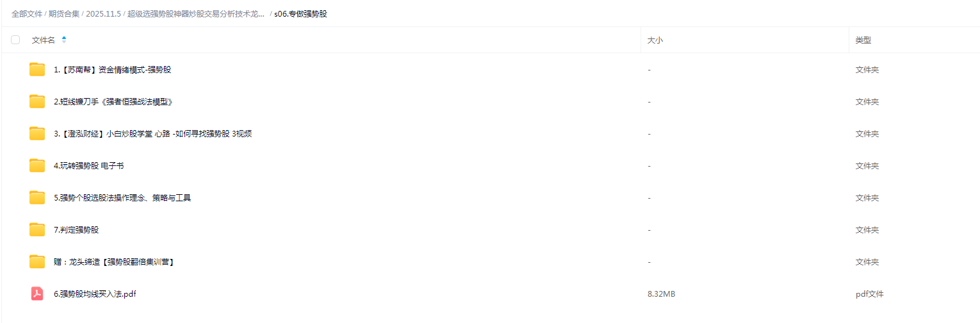Viewport: 980px width, 323px height.
Task: Toggle the select-all checkbox in header
Action: coord(15,40)
